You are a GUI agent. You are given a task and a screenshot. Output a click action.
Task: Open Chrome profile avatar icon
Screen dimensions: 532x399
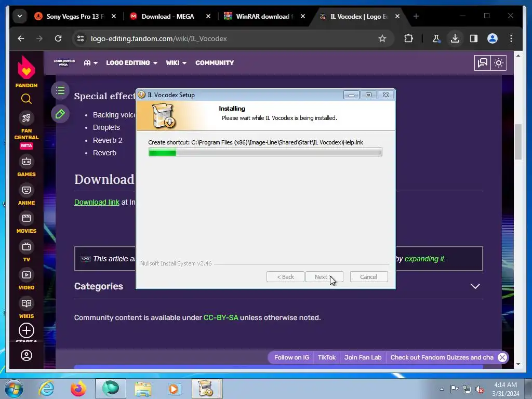[x=493, y=38]
